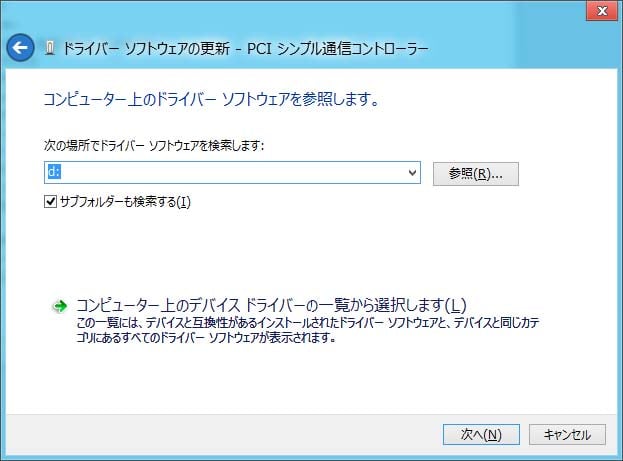
Task: Choose コンピューター上のデバイス ドライバーの一覧から選択します(L)
Action: (271, 305)
